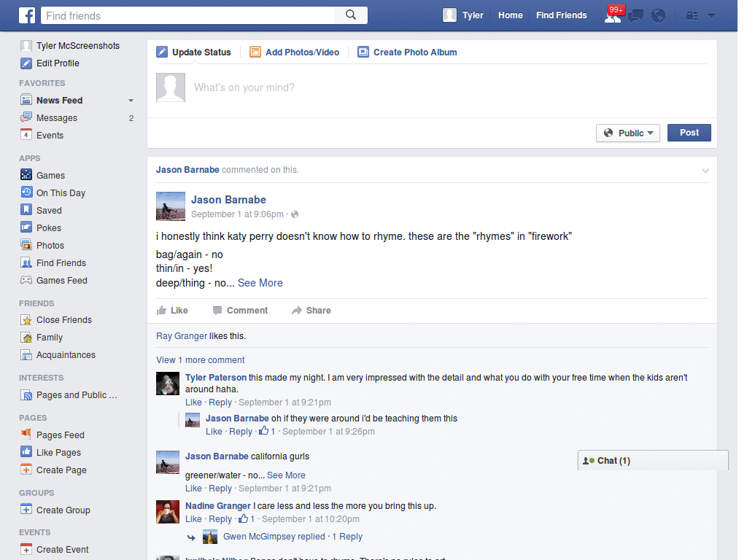Screen dimensions: 747x560
Task: Click the News Feed sidebar icon
Action: (26, 100)
